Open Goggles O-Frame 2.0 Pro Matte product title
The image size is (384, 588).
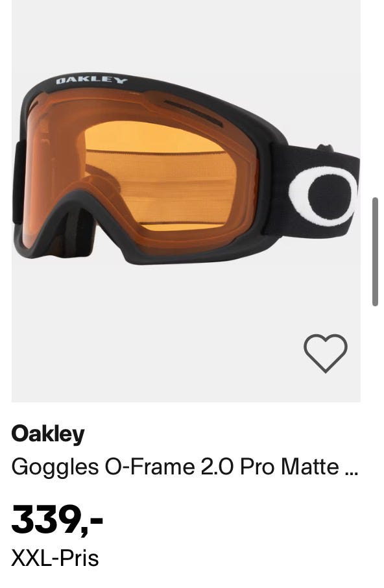pyautogui.click(x=185, y=468)
